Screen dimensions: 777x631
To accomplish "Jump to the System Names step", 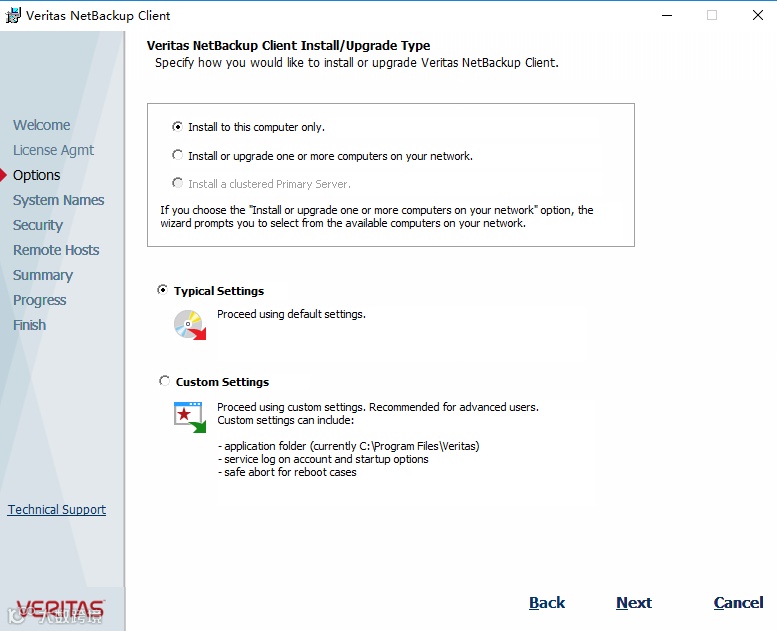I will click(58, 200).
